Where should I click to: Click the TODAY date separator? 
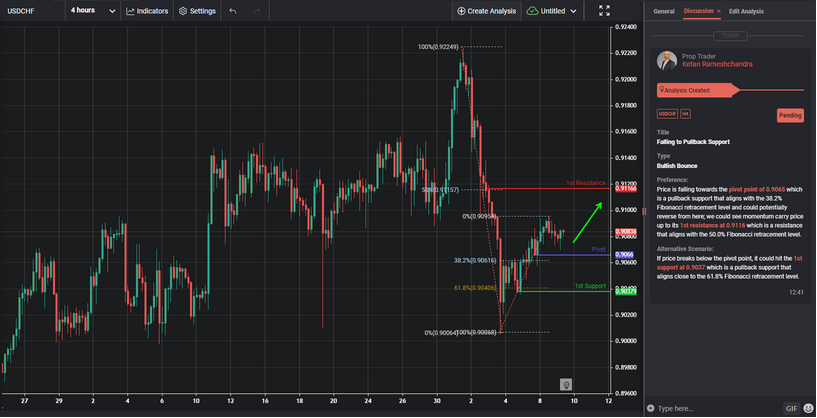tap(729, 36)
